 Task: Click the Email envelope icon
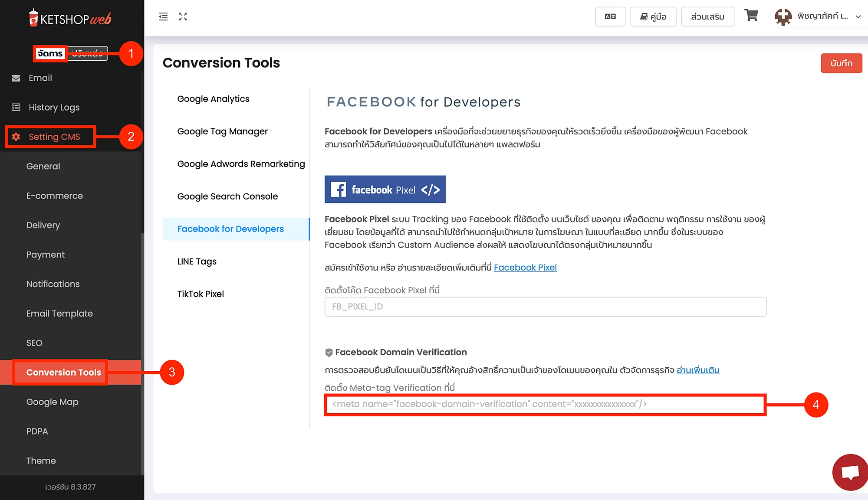click(x=16, y=78)
